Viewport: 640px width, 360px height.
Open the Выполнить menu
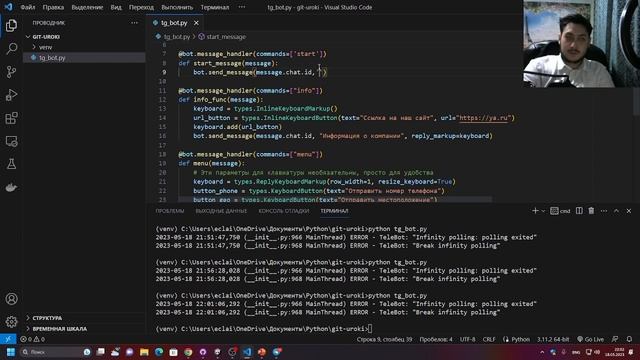click(177, 7)
